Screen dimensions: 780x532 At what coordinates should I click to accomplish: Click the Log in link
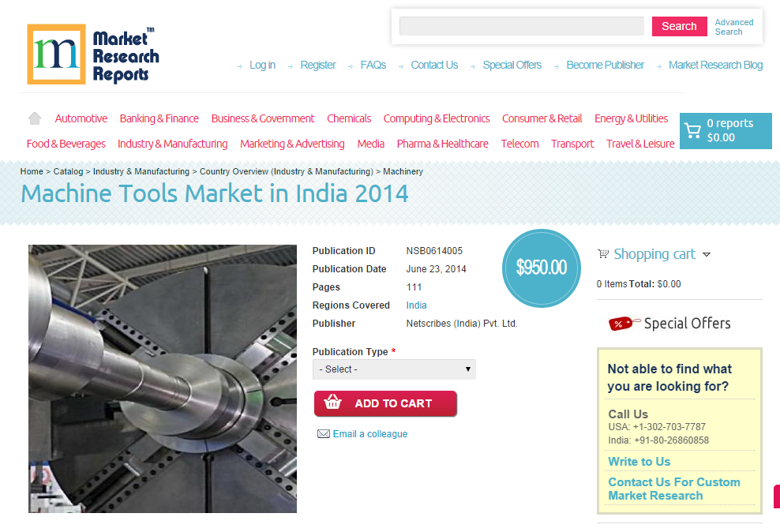tap(262, 66)
